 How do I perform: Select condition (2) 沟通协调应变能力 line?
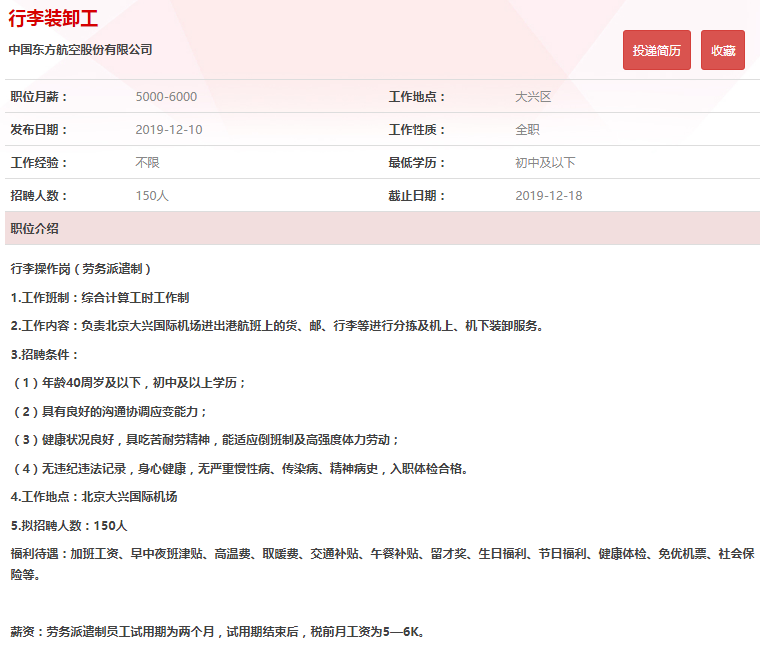point(110,411)
